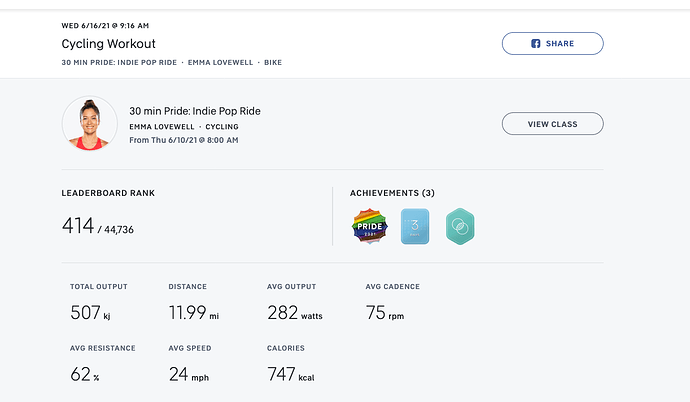690x402 pixels.
Task: Click the Avg Resistance 62% stat
Action: point(82,375)
